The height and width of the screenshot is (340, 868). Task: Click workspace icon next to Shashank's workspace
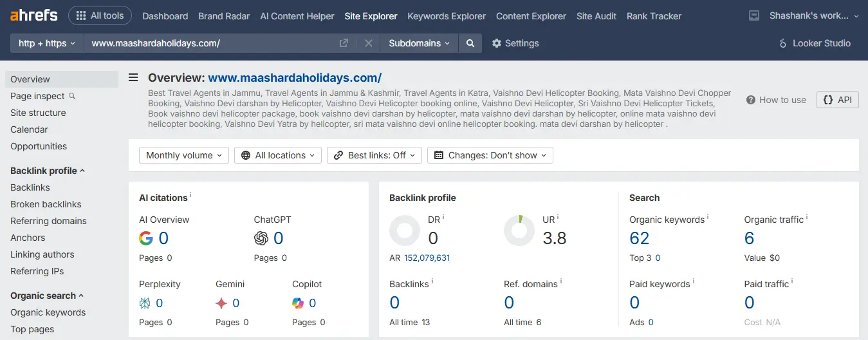point(755,15)
